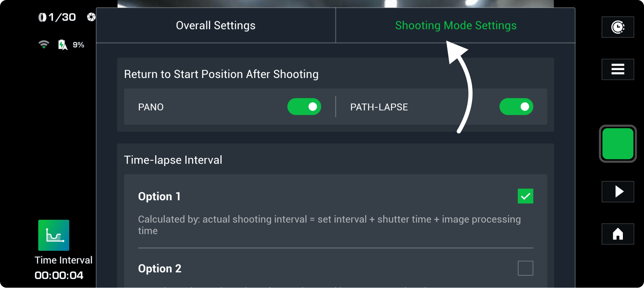Check the Option 2 checkbox
Image resolution: width=644 pixels, height=288 pixels.
[x=525, y=268]
